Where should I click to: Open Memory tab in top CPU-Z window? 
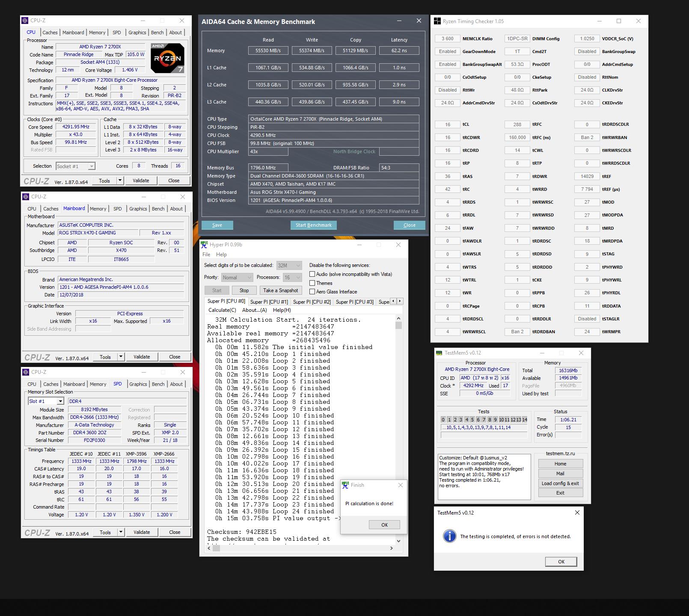pos(97,33)
